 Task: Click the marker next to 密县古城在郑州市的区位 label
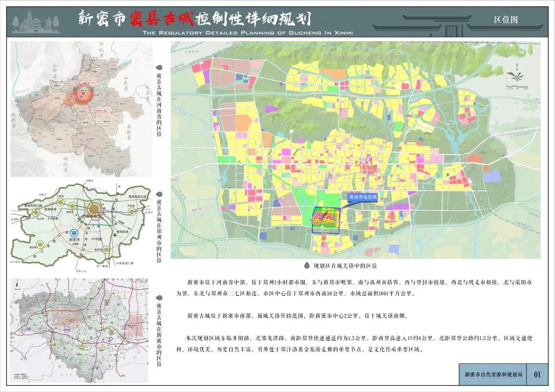click(x=158, y=194)
